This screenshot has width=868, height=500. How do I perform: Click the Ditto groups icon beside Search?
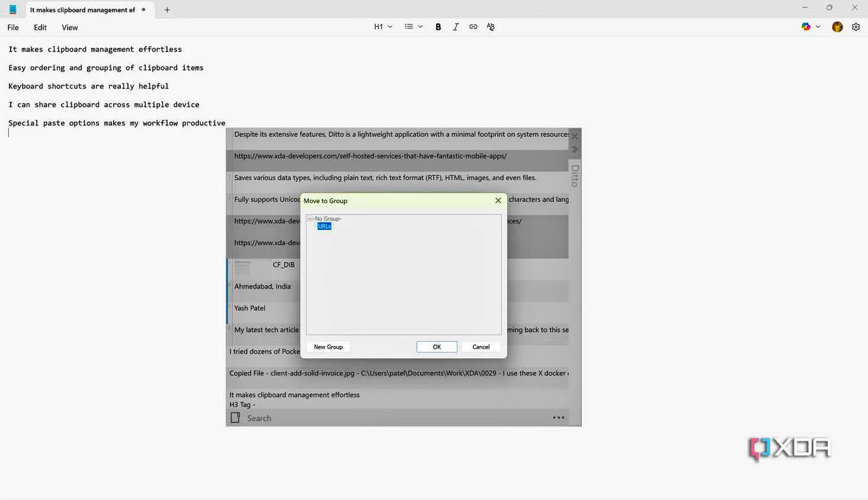(x=235, y=418)
